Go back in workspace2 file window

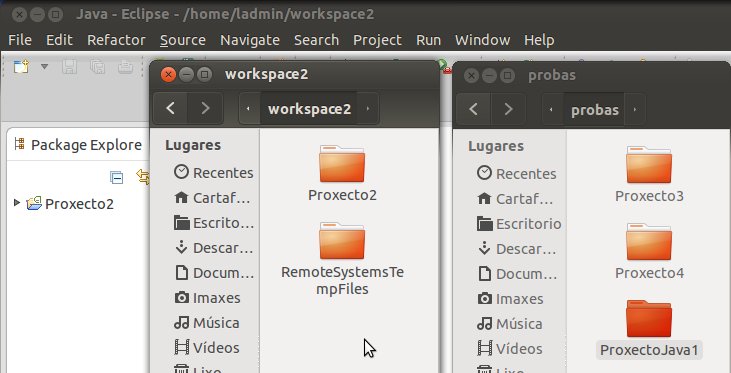pos(171,109)
